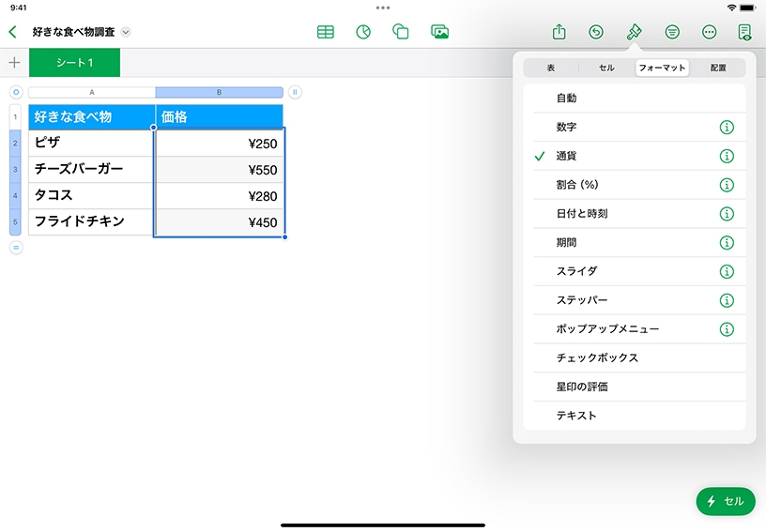Add a new sheet with plus button
Screen dimensions: 766x532
coord(14,63)
